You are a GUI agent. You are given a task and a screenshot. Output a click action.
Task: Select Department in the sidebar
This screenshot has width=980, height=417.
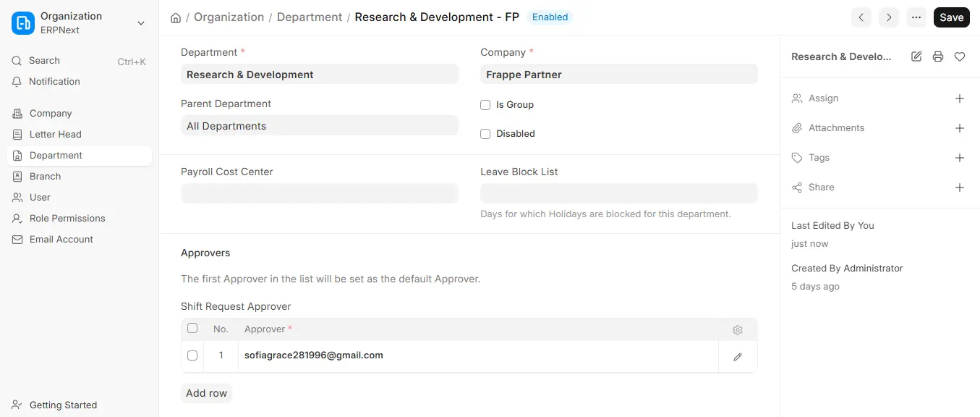79,156
